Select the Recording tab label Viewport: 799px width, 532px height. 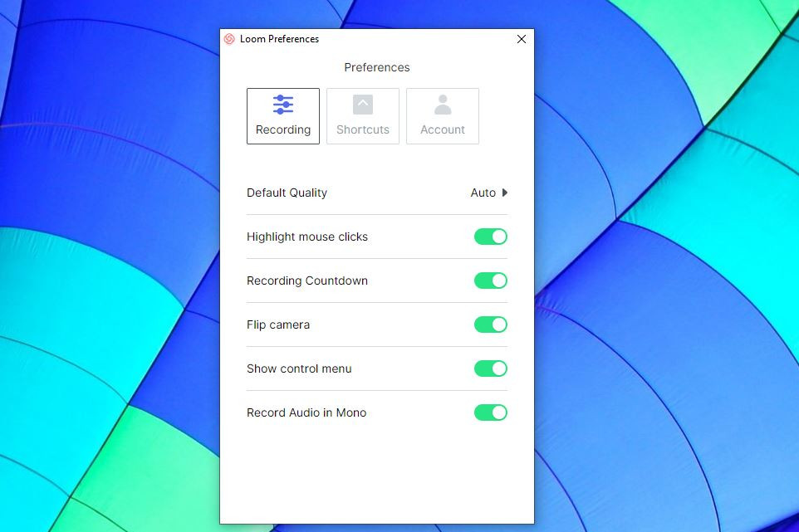283,129
